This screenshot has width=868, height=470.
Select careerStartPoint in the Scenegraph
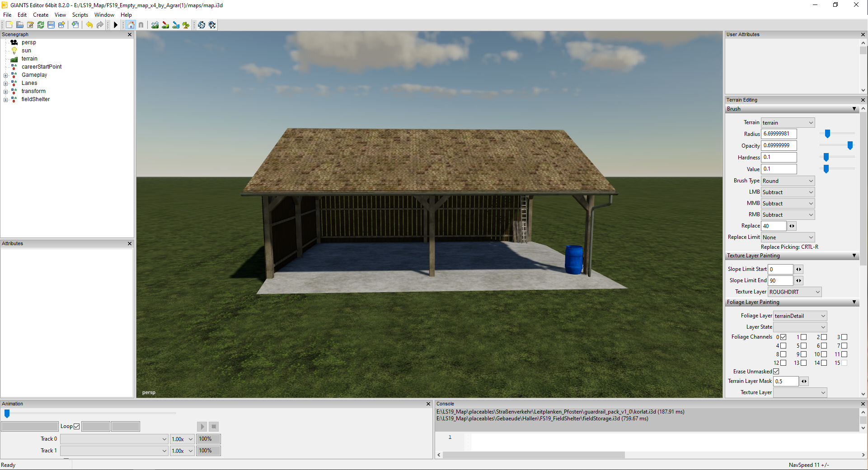tap(42, 67)
